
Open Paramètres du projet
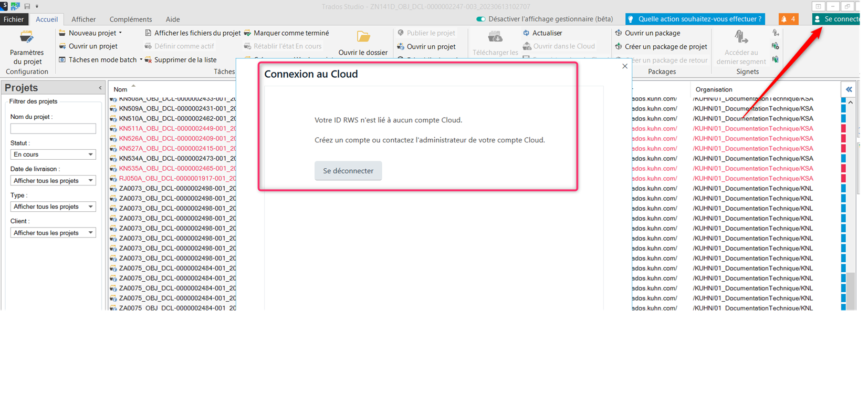27,48
